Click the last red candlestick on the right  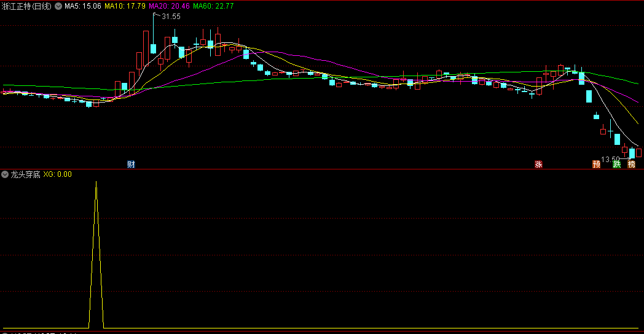pos(638,153)
